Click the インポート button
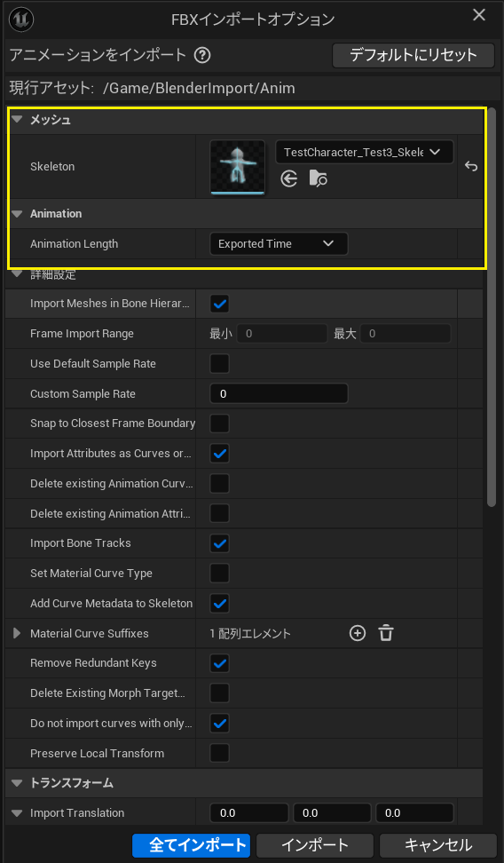 point(315,845)
